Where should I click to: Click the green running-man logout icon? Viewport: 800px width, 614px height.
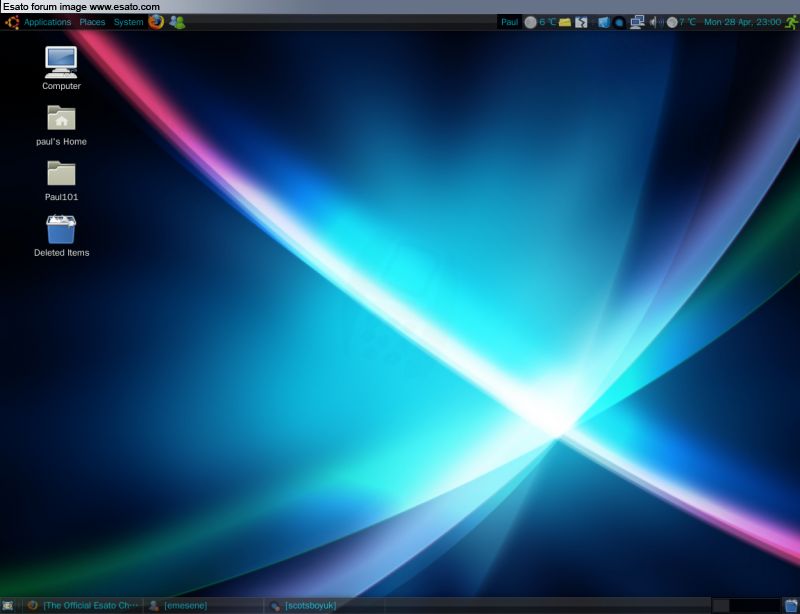(791, 22)
